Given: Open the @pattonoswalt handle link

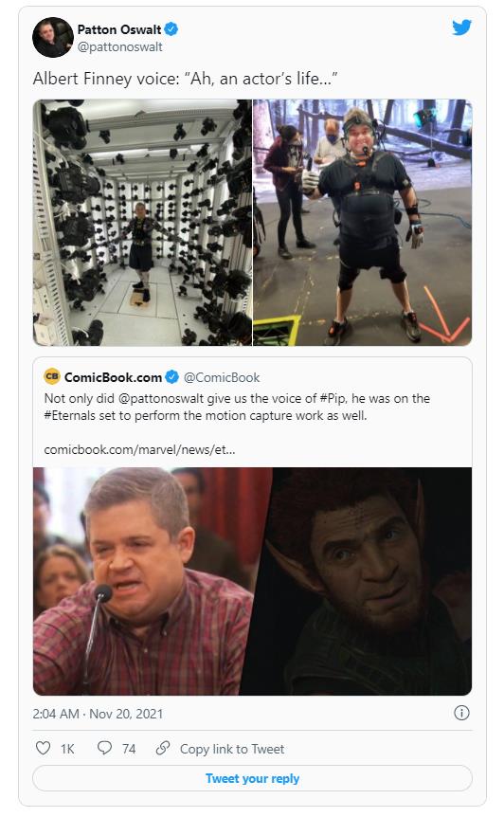Looking at the screenshot, I should click(119, 46).
